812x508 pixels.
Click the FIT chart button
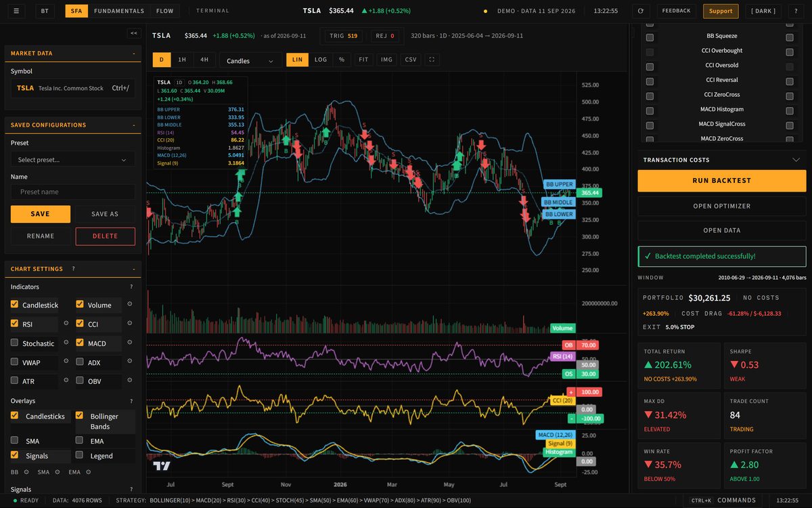point(363,60)
